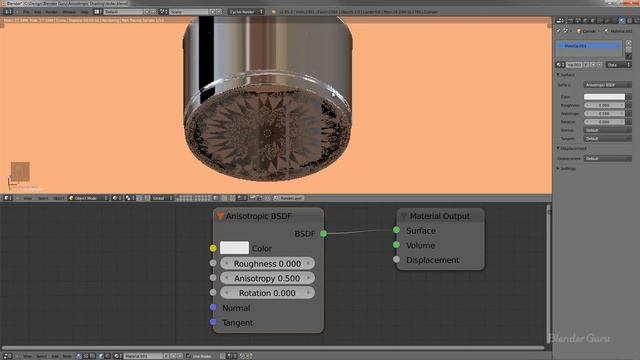Click browse material icon beside material name

[560, 64]
